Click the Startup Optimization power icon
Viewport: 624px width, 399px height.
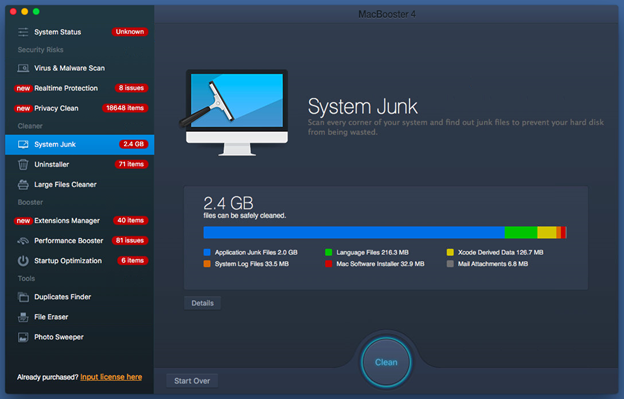pos(23,261)
